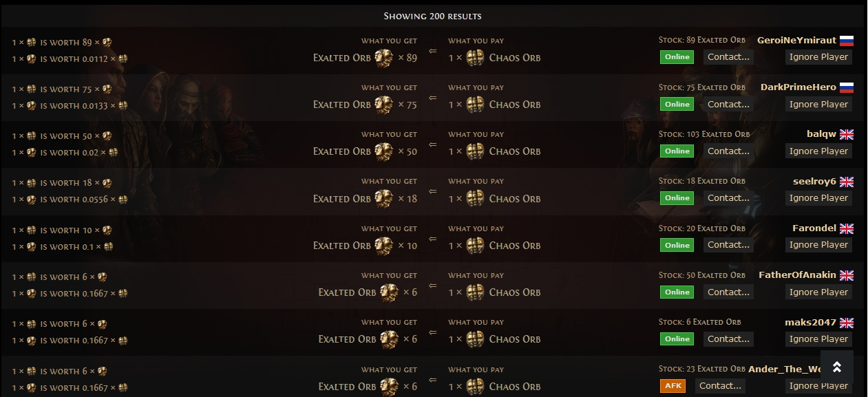Viewport: 868px width, 397px height.
Task: Click the Russian flag beside GeroiNeYmiraut
Action: (x=847, y=41)
